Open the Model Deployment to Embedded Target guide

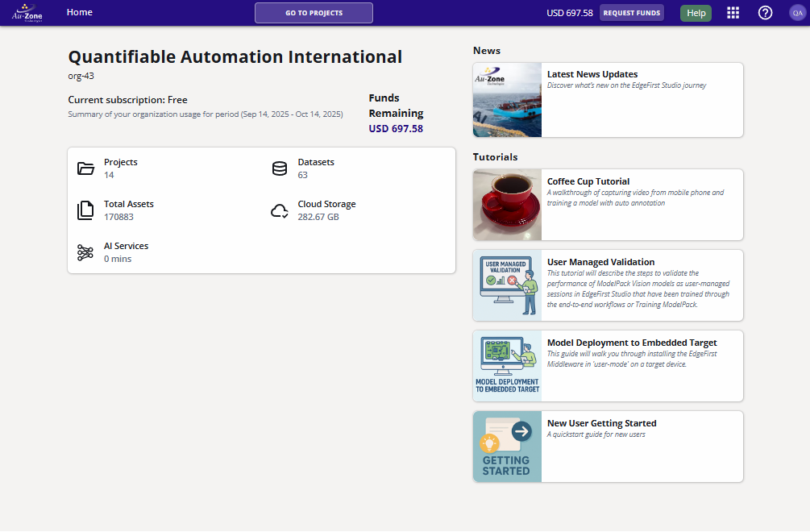[608, 366]
